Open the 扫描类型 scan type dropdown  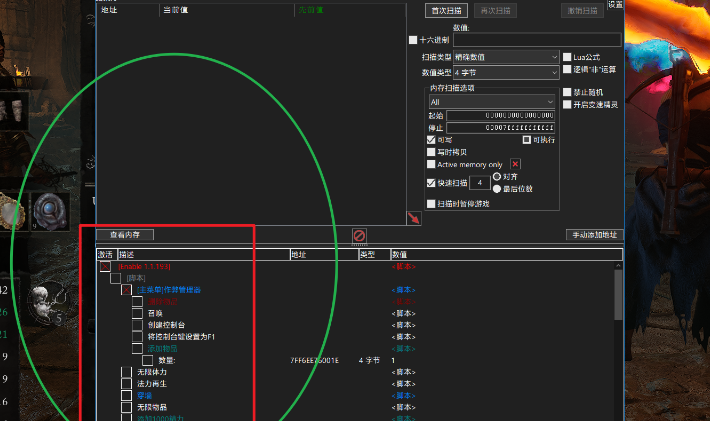[505, 57]
